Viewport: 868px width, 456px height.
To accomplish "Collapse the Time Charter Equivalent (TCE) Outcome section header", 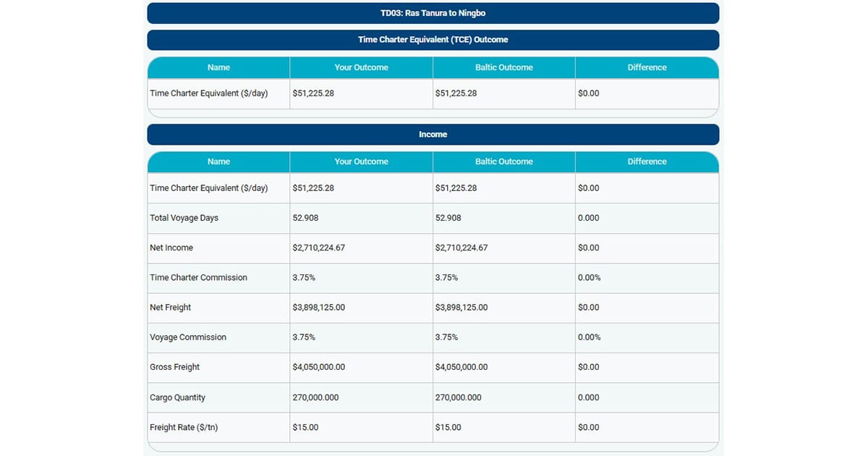I will pyautogui.click(x=433, y=40).
